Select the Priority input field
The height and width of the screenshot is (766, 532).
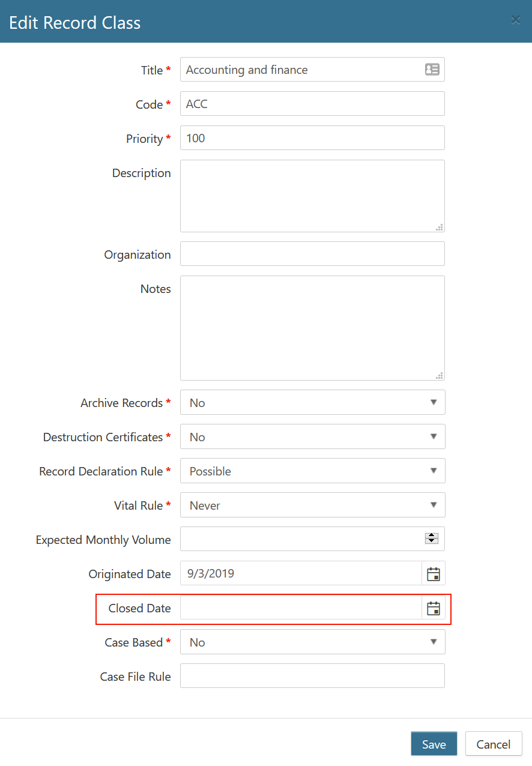pos(312,138)
